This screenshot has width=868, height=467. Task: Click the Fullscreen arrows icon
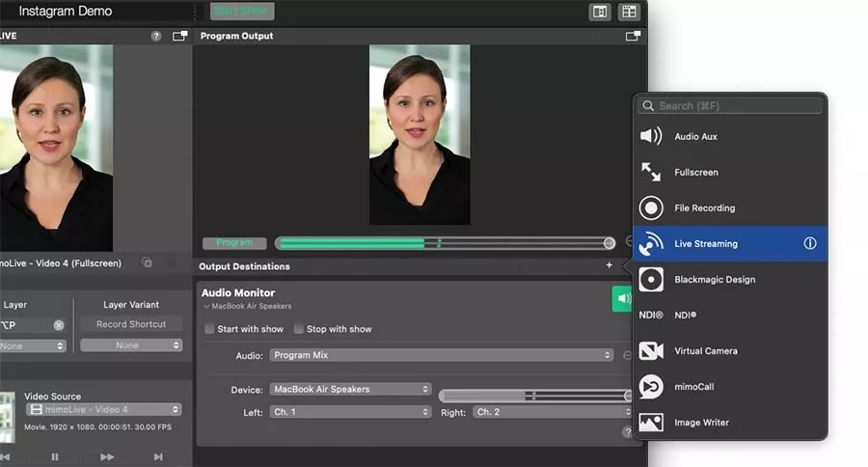pyautogui.click(x=651, y=172)
